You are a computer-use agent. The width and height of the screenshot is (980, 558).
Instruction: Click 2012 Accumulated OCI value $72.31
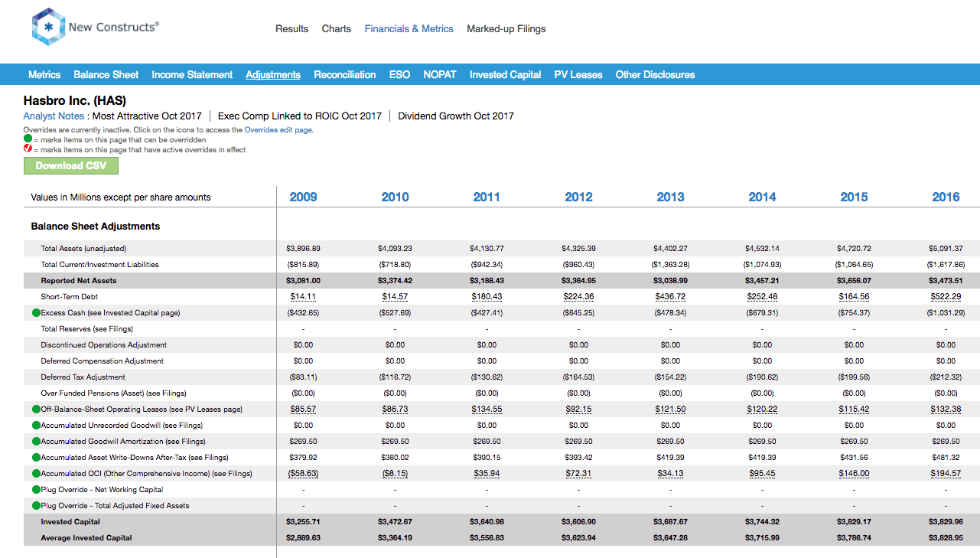pos(578,474)
